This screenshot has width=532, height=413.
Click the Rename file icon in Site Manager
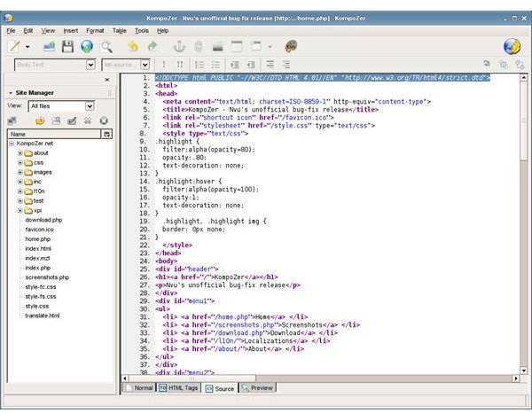pos(72,121)
